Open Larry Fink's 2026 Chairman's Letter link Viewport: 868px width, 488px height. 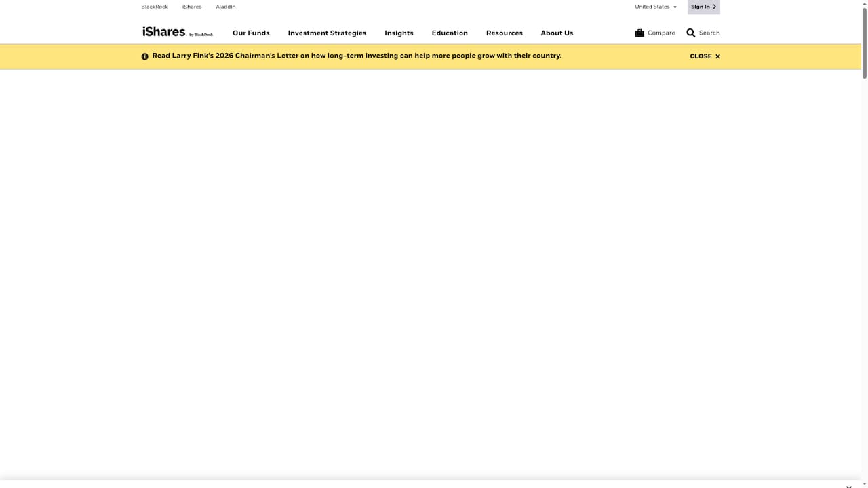coord(357,56)
